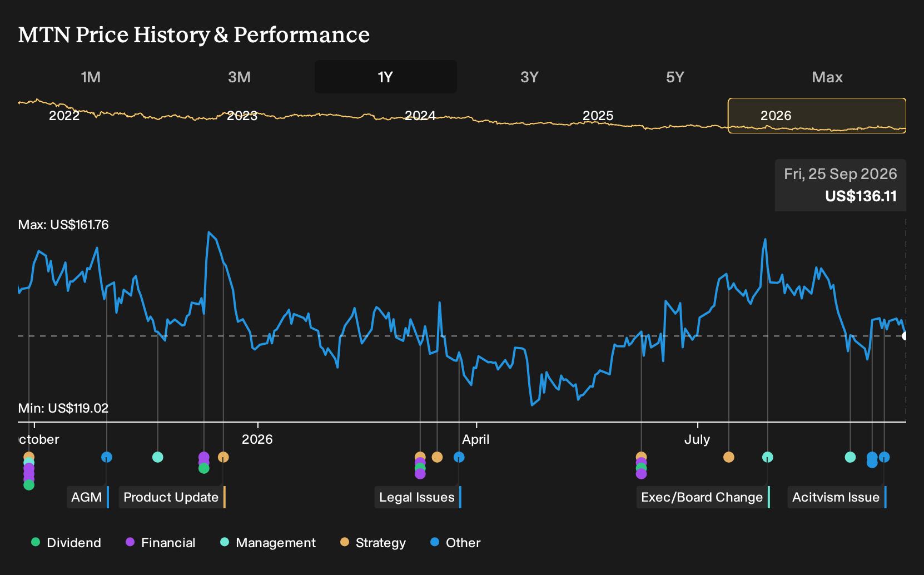Click the April axis label
This screenshot has width=924, height=575.
476,439
